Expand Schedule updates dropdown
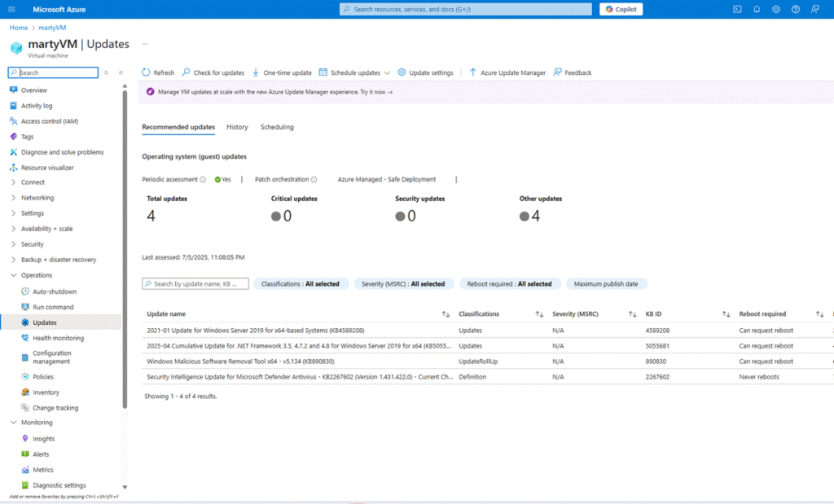The width and height of the screenshot is (834, 504). point(387,72)
